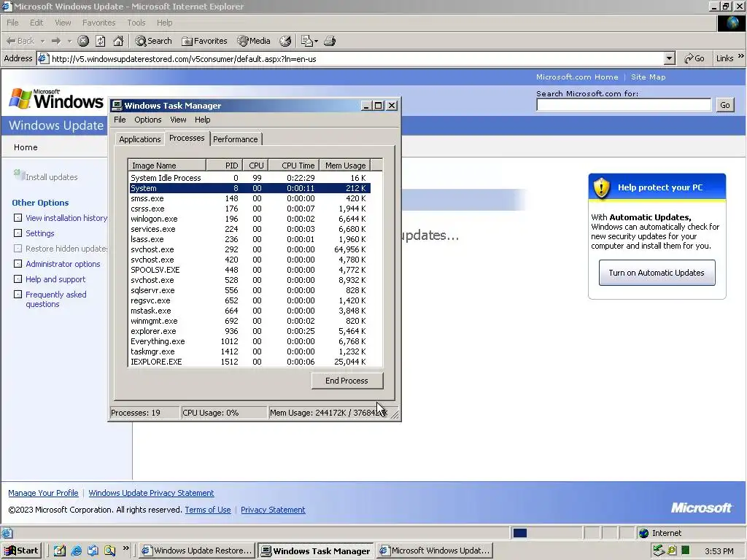The height and width of the screenshot is (560, 747).
Task: Switch to the Applications tab
Action: (139, 139)
